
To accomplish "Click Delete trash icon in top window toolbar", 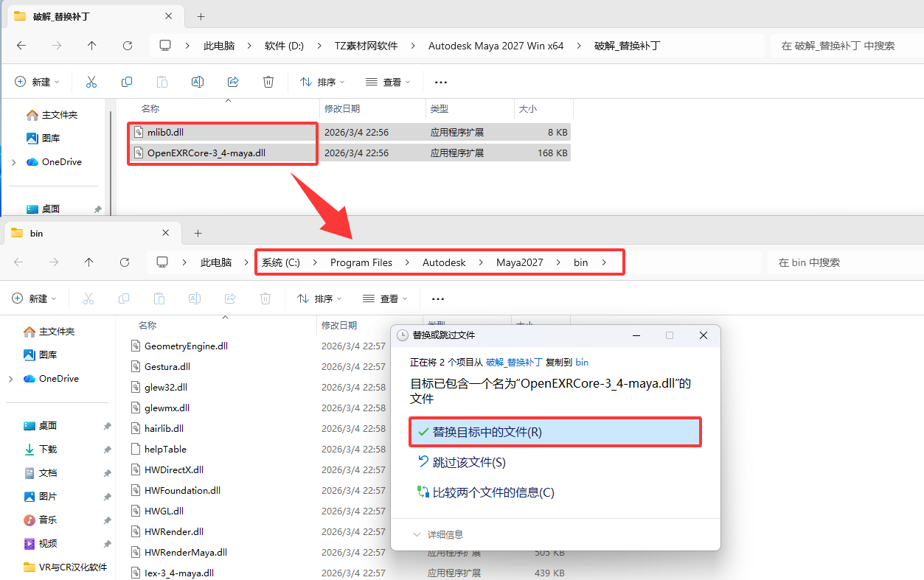I will [268, 82].
